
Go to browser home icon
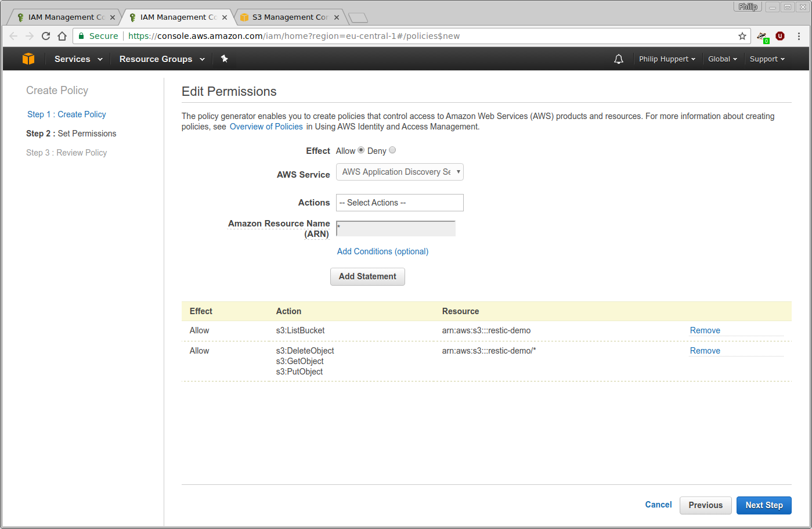[x=62, y=36]
